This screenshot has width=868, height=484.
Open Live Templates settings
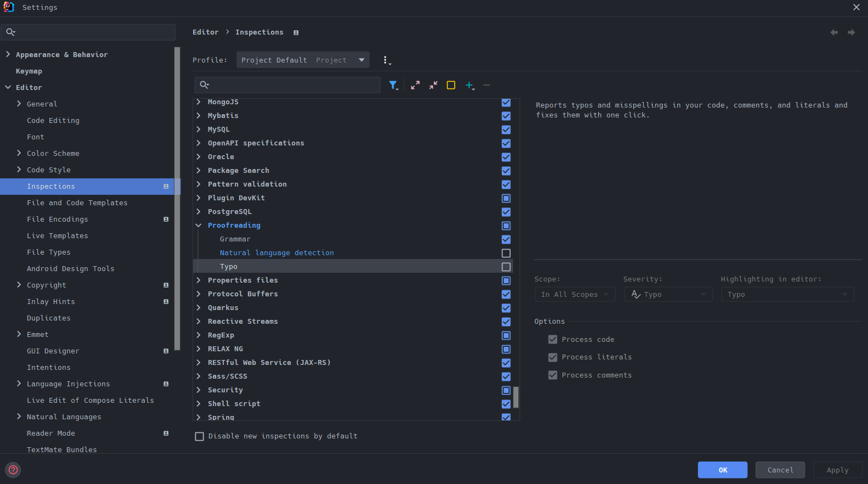coord(58,236)
